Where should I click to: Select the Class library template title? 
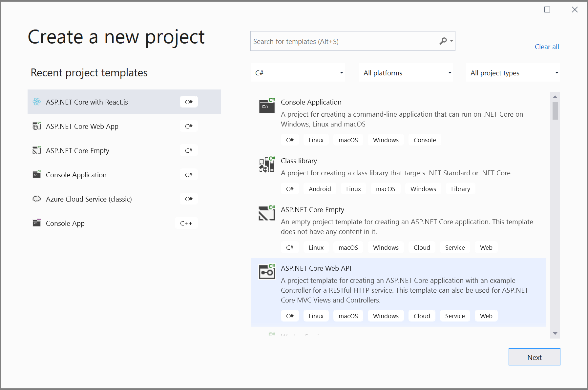(x=299, y=161)
